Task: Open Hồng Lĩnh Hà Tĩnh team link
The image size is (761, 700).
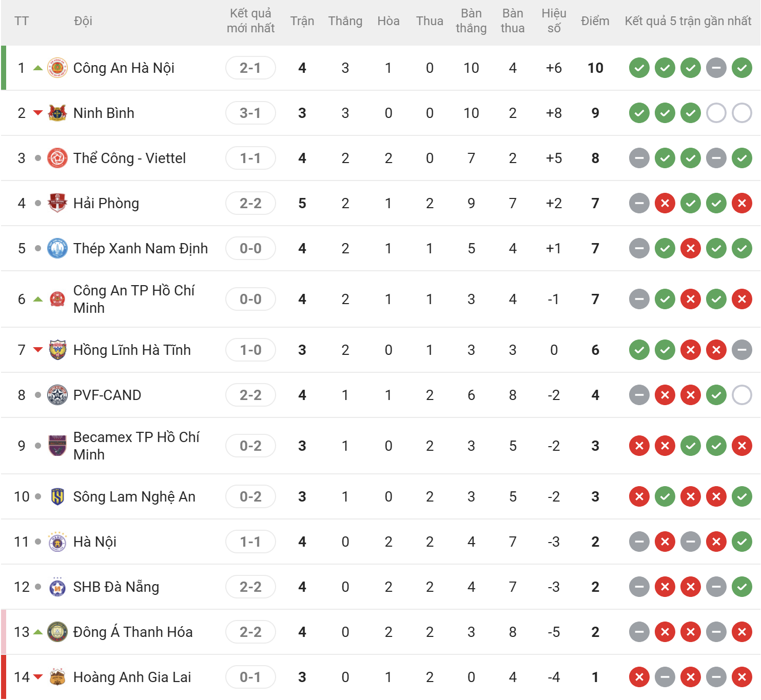Action: (x=132, y=350)
